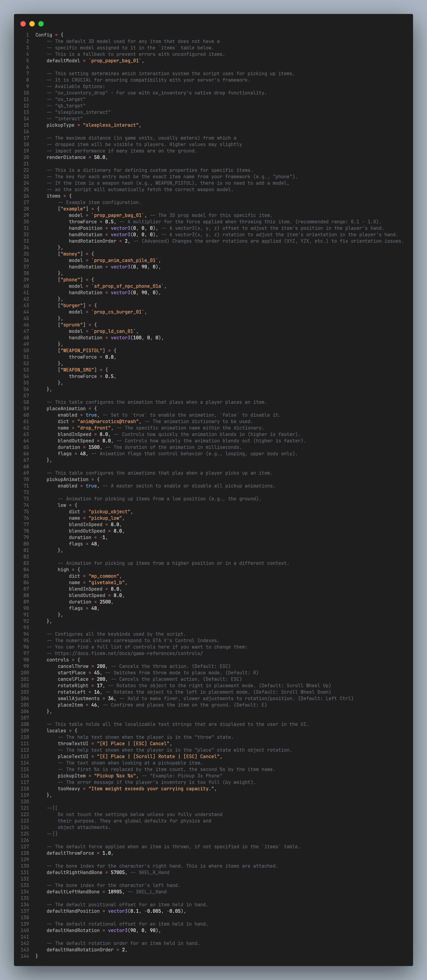Open the docs.fivem.net controls URL
Screen dimensions: 427x980
coord(129,653)
